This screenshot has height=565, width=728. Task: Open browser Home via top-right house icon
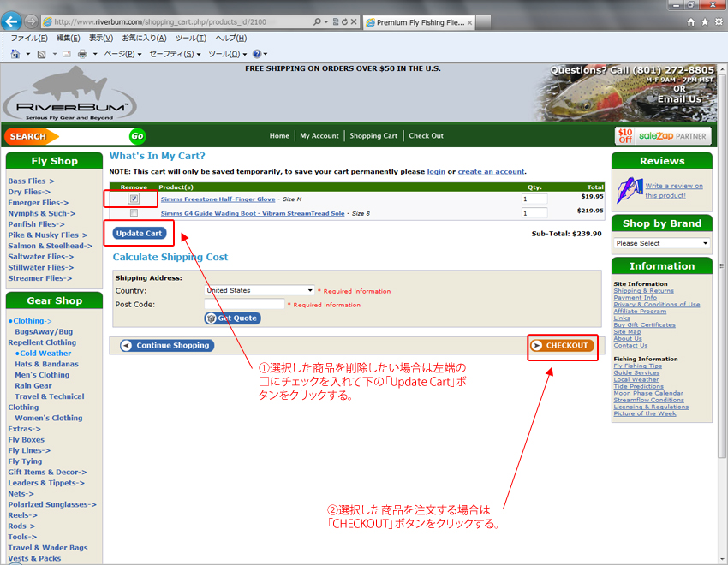point(691,21)
